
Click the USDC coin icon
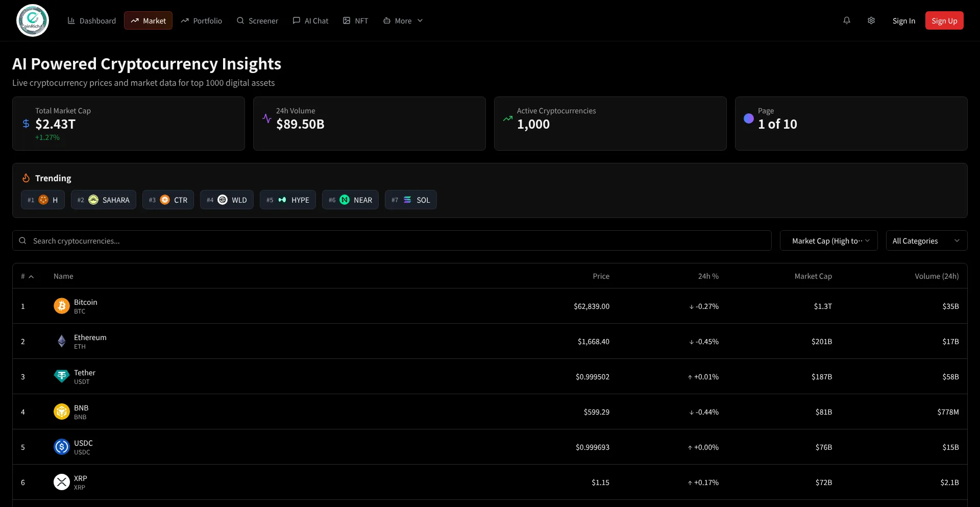tap(62, 447)
